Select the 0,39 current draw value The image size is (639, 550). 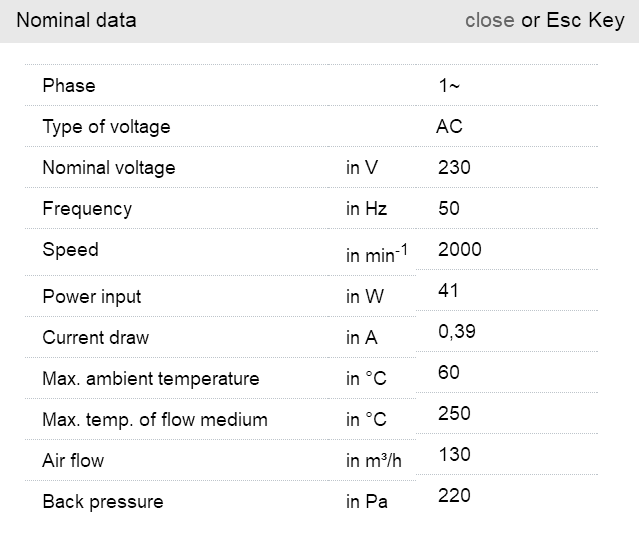click(456, 331)
